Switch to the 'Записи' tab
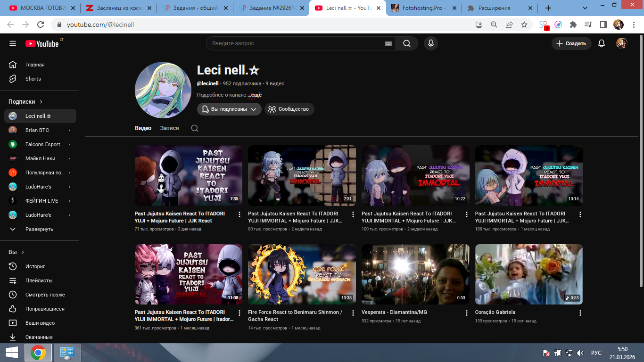Image resolution: width=644 pixels, height=362 pixels. pos(169,128)
